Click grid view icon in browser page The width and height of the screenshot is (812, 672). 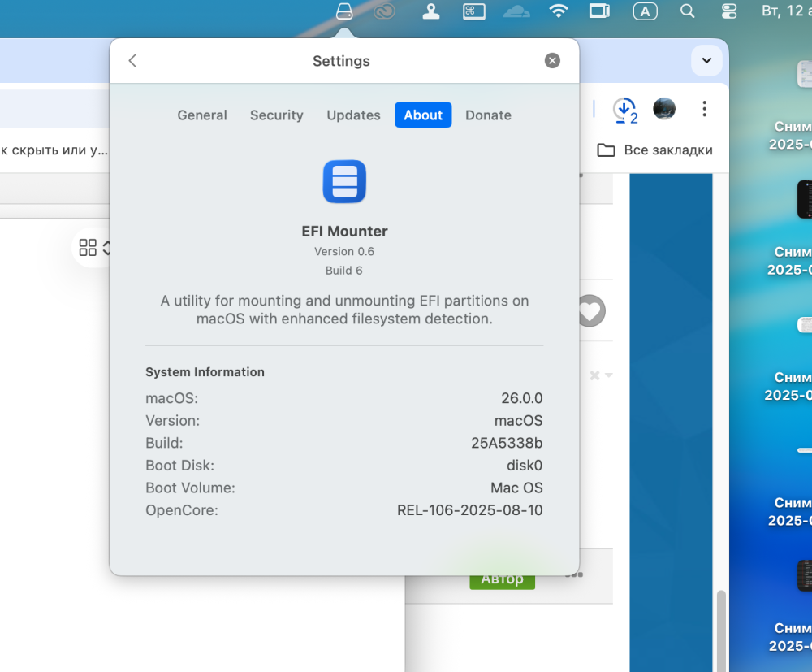(x=88, y=248)
